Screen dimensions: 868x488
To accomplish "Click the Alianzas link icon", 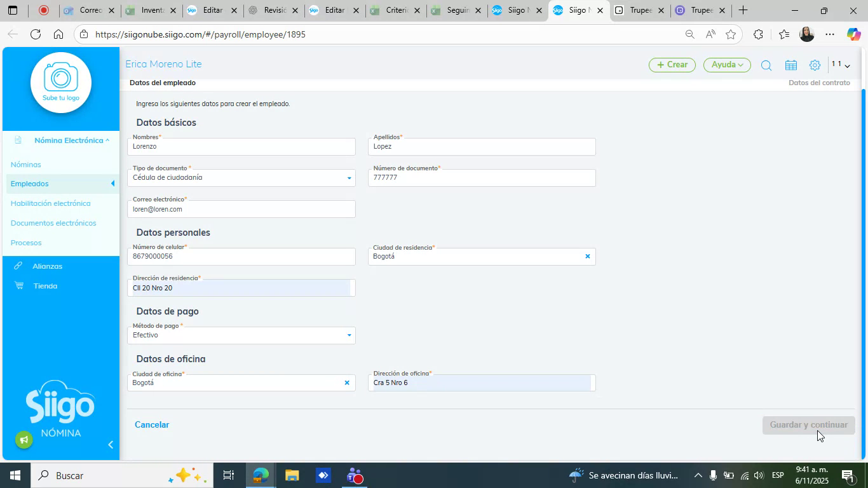I will (18, 266).
